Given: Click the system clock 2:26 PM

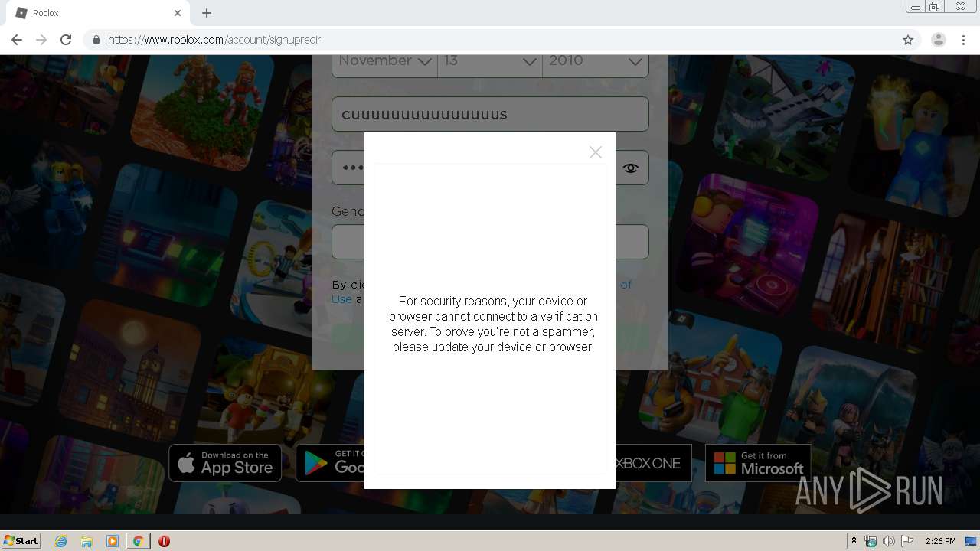Looking at the screenshot, I should pyautogui.click(x=940, y=541).
